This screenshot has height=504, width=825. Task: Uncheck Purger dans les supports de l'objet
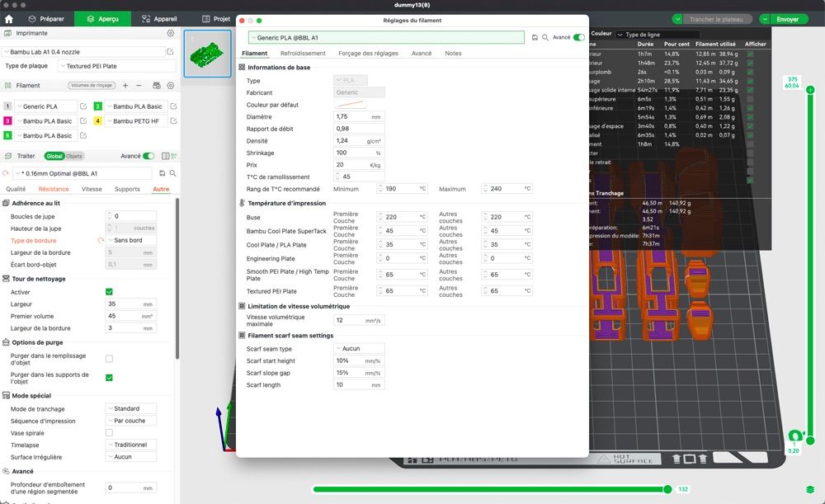(109, 378)
